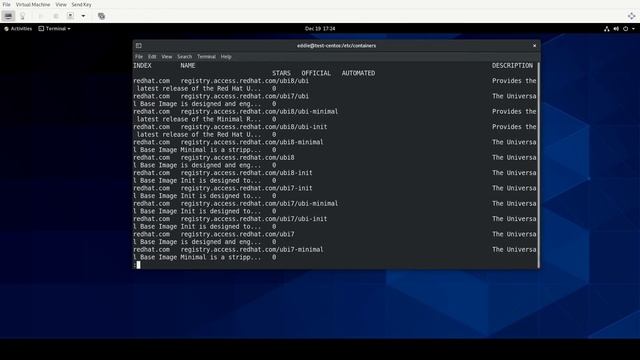This screenshot has height=360, width=640.
Task: Open GNOME Activities overview
Action: pos(18,29)
